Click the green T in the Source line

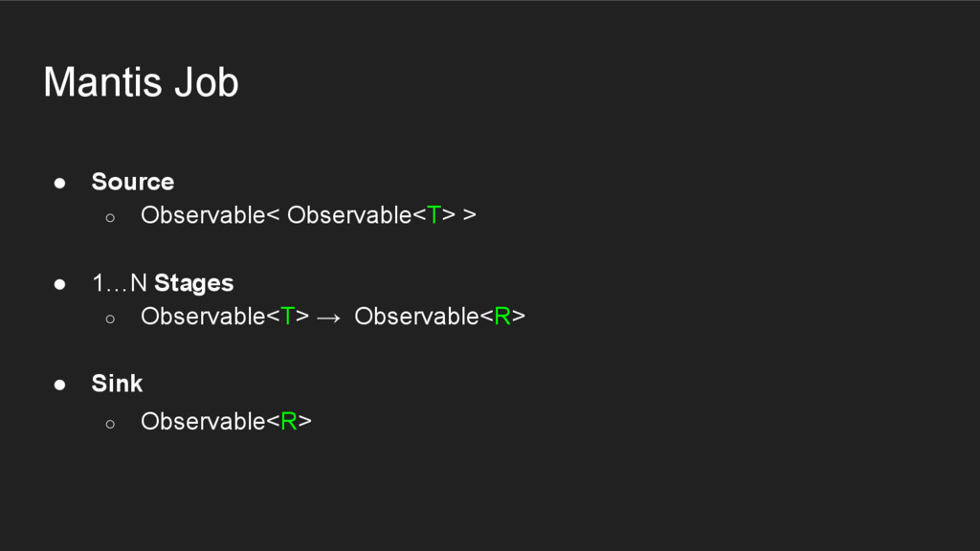click(x=434, y=215)
